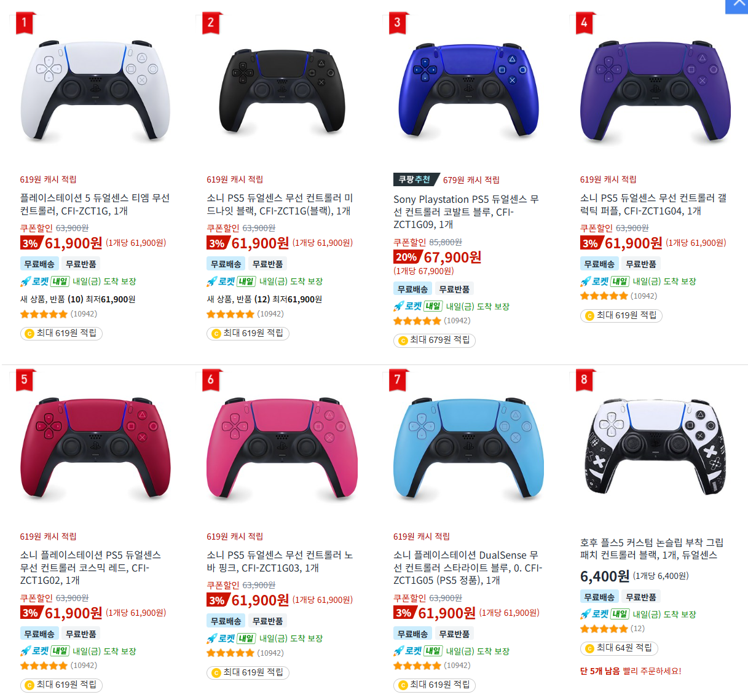Click the star rating of midnight black controller
Screen dimensions: 748x700
point(230,314)
